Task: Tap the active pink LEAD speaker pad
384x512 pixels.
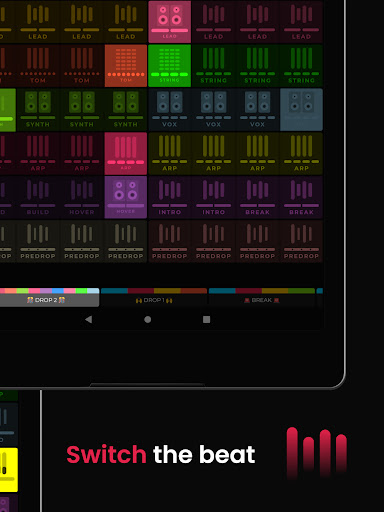Action: click(170, 22)
